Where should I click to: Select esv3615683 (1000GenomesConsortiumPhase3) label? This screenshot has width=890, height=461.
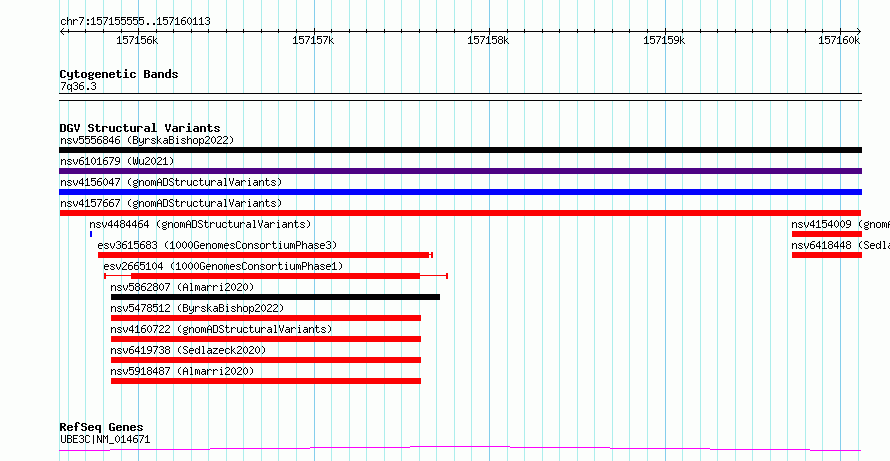217,245
